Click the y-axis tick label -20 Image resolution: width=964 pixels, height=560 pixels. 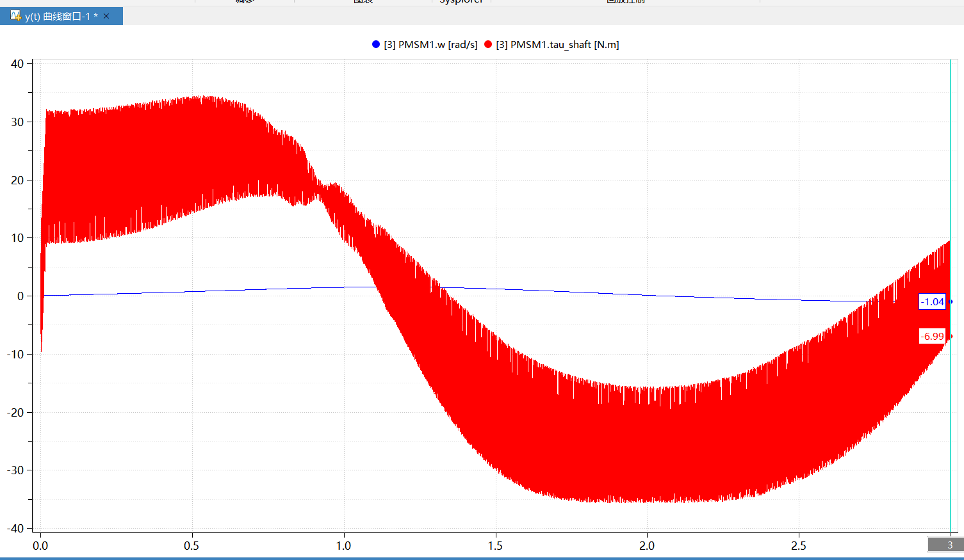tap(15, 413)
